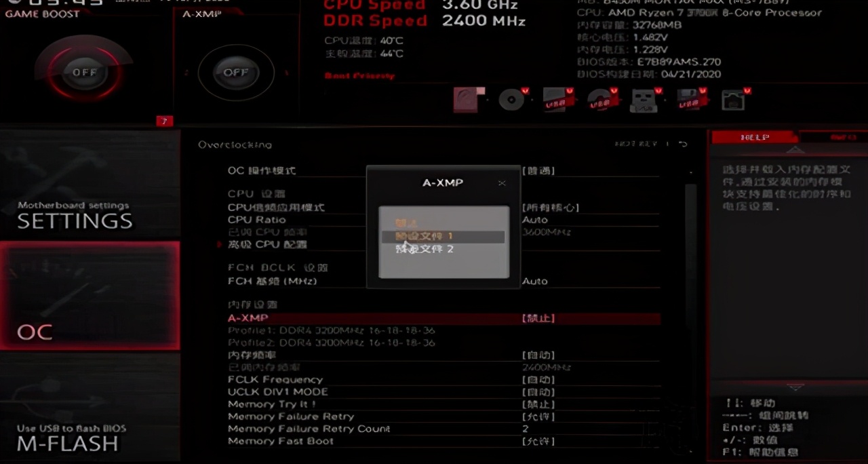Select the hard disk boot priority icon
This screenshot has height=464, width=868.
tap(469, 100)
